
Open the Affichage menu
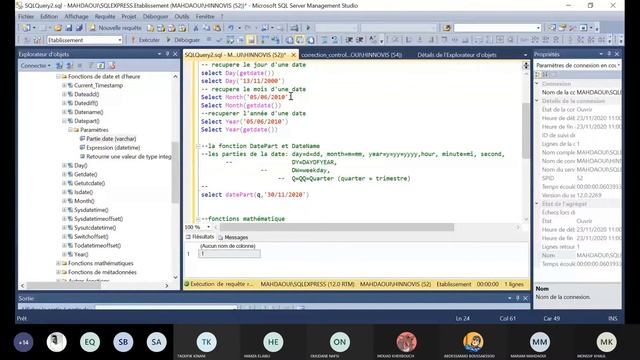[x=76, y=16]
